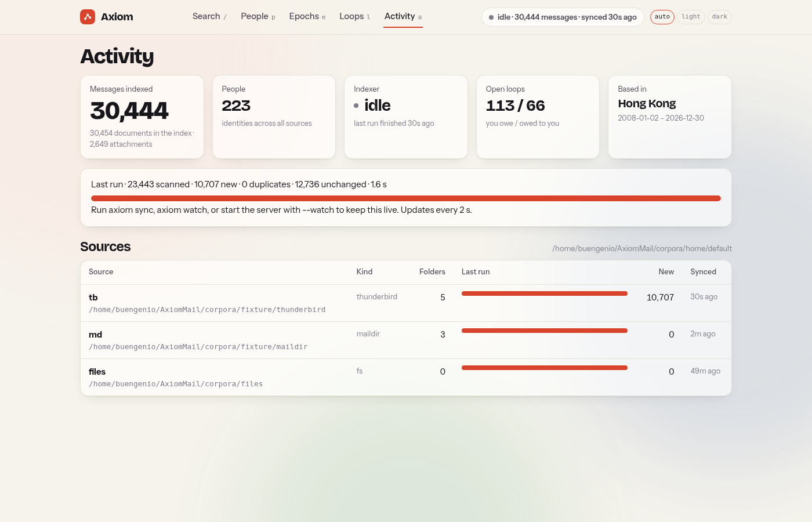
Task: Click the New column header
Action: point(666,271)
